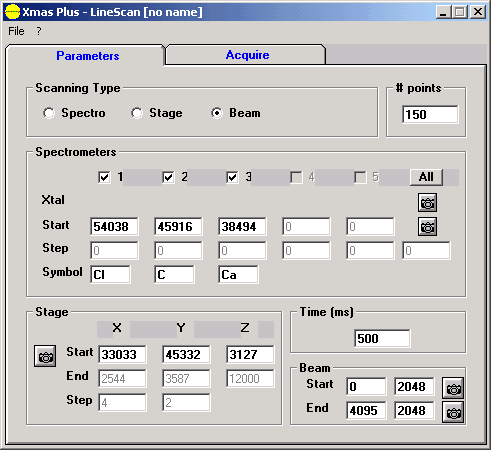Click Stage Y Step field showing 2

point(186,402)
